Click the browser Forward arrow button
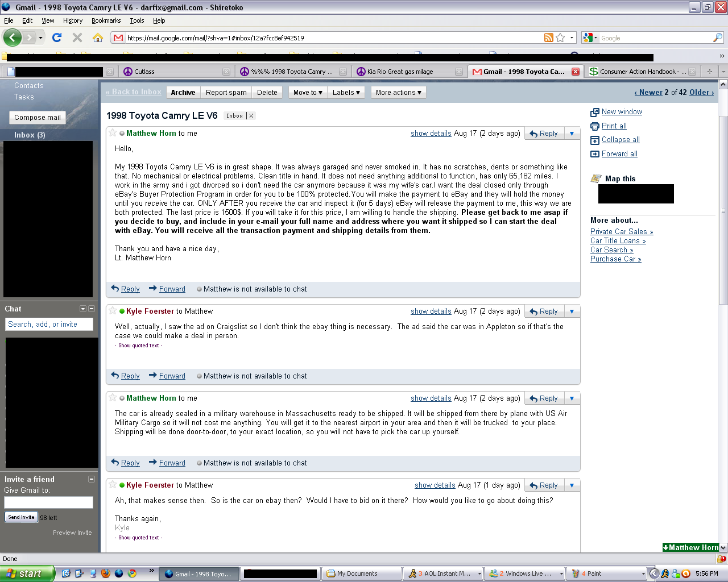 click(x=30, y=38)
